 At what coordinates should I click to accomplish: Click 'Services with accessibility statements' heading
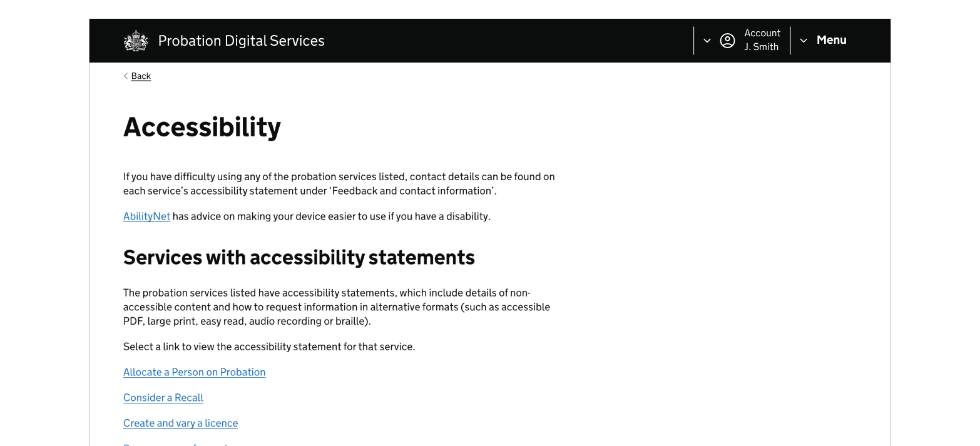point(299,257)
